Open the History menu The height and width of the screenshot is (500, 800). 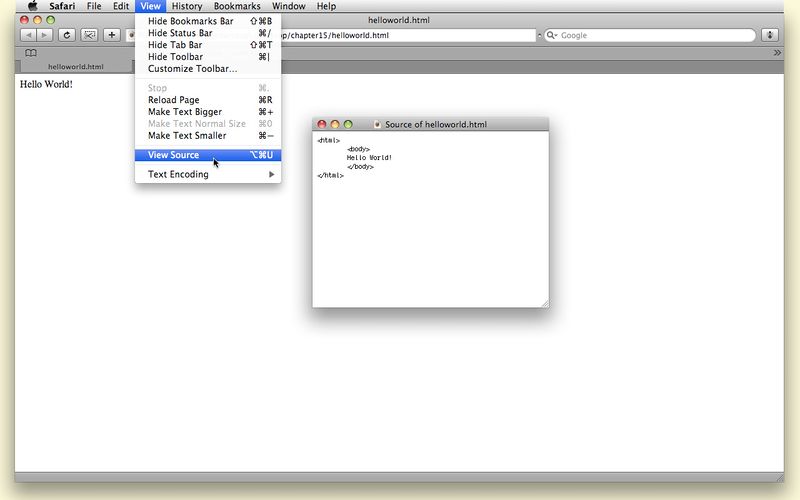point(186,6)
